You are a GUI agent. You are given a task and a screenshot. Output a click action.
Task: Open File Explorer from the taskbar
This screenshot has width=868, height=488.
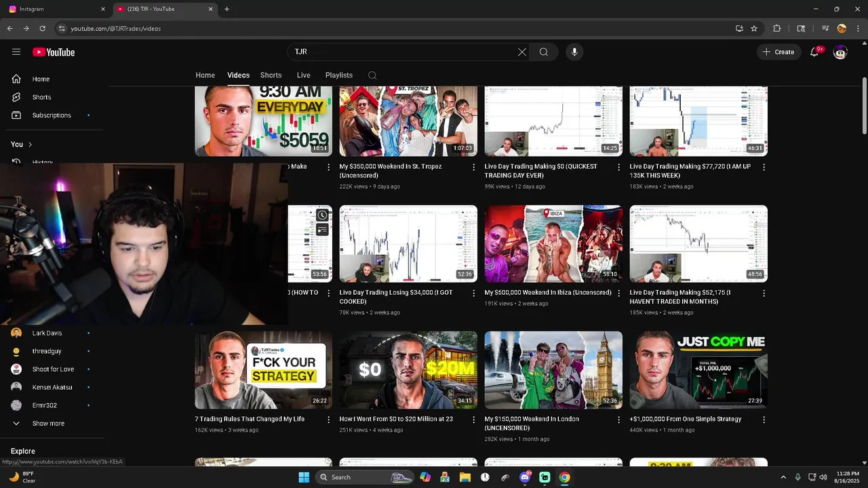tap(465, 477)
